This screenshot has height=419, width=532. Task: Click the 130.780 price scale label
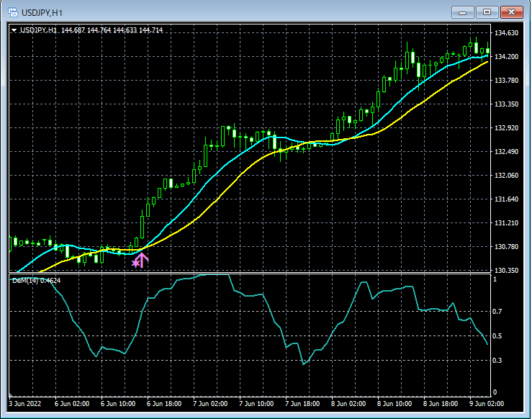(x=507, y=247)
